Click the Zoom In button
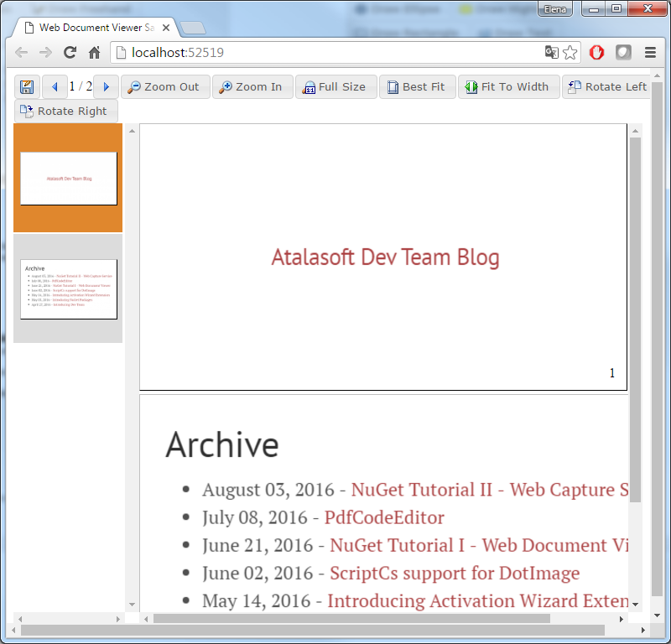Image resolution: width=671 pixels, height=644 pixels. coord(252,87)
